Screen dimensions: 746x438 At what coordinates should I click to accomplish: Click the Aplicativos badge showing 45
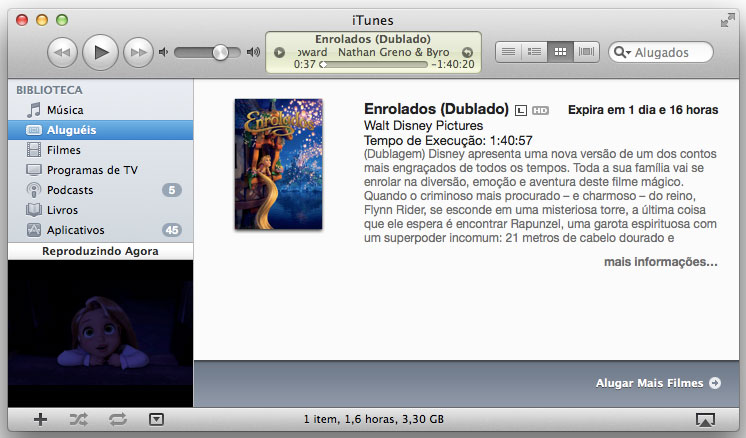tap(172, 230)
